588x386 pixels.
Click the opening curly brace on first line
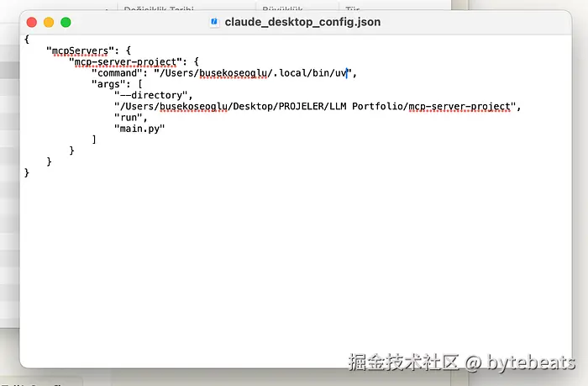click(x=28, y=40)
